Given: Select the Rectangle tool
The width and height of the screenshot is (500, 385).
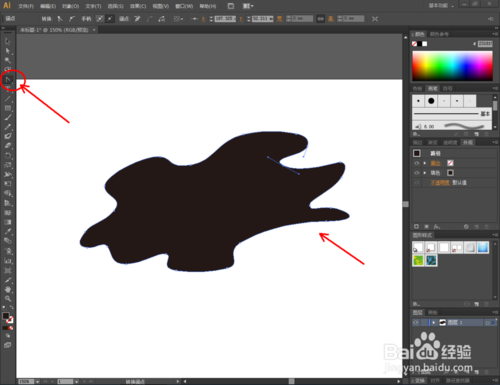Looking at the screenshot, I should click(x=8, y=108).
